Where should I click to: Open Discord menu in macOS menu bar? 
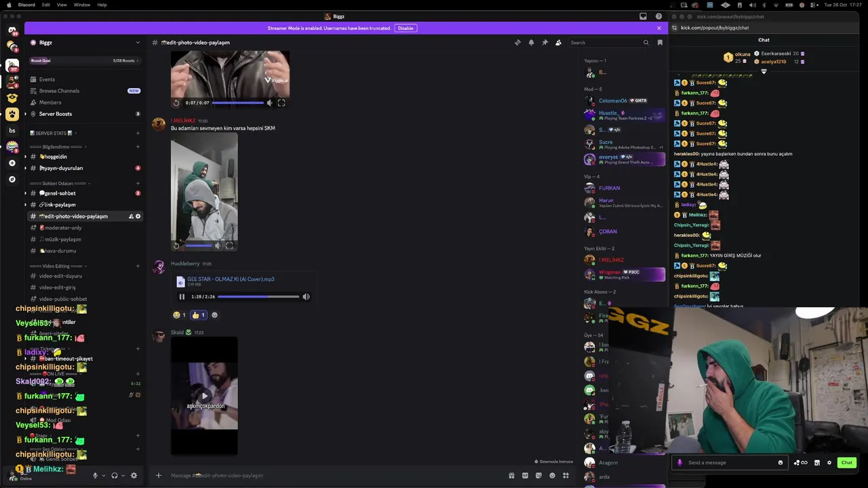[x=26, y=5]
